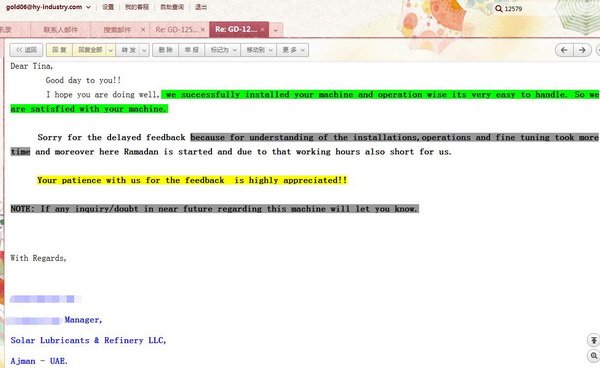
Task: Open the reply-all dropdown arrow
Action: pyautogui.click(x=111, y=50)
